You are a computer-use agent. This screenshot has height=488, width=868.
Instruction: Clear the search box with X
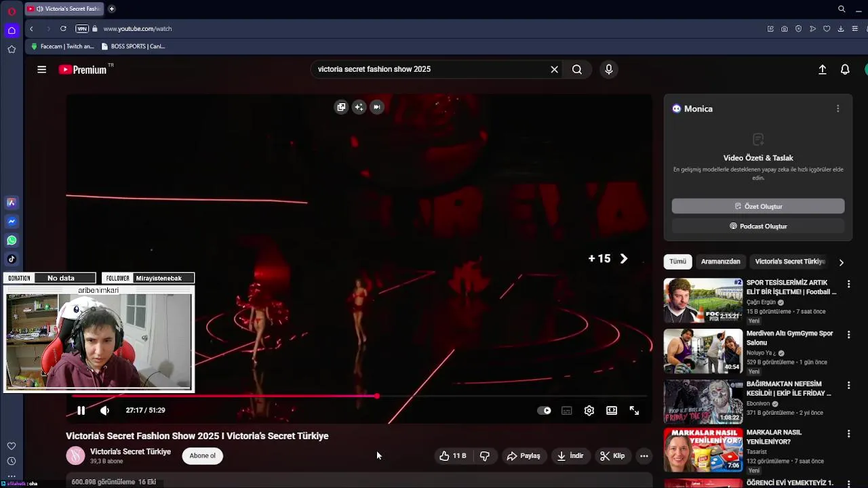coord(554,69)
